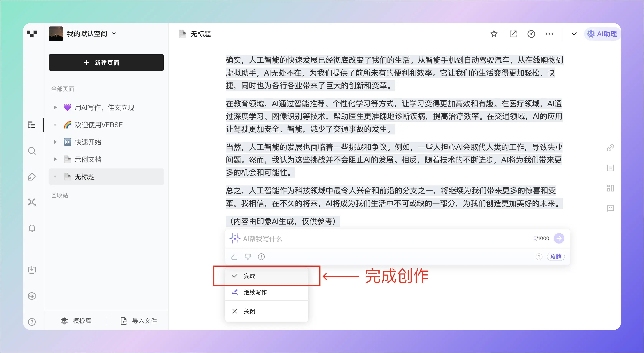Click the copy link icon at right
644x353 pixels.
[x=610, y=148]
